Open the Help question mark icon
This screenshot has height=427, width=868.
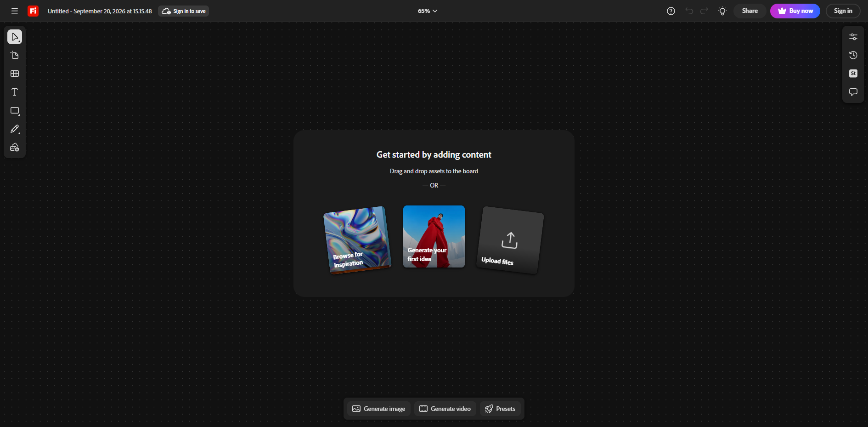(671, 11)
